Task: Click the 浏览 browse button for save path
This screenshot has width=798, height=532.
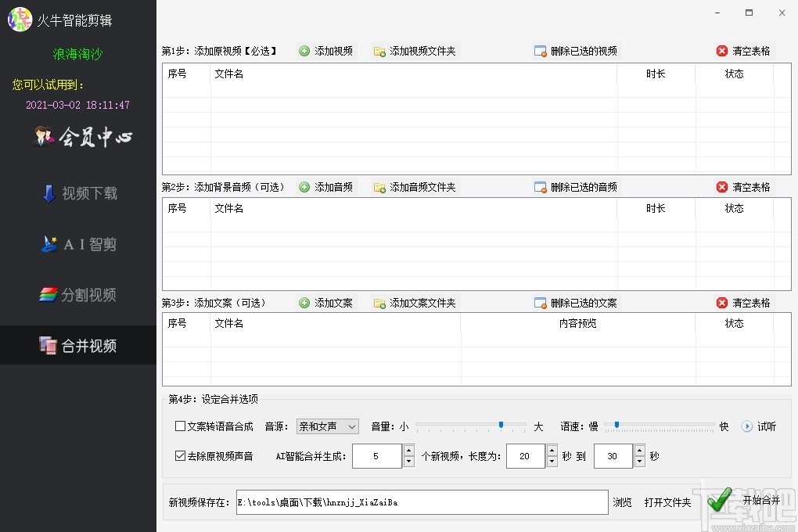Action: [622, 503]
